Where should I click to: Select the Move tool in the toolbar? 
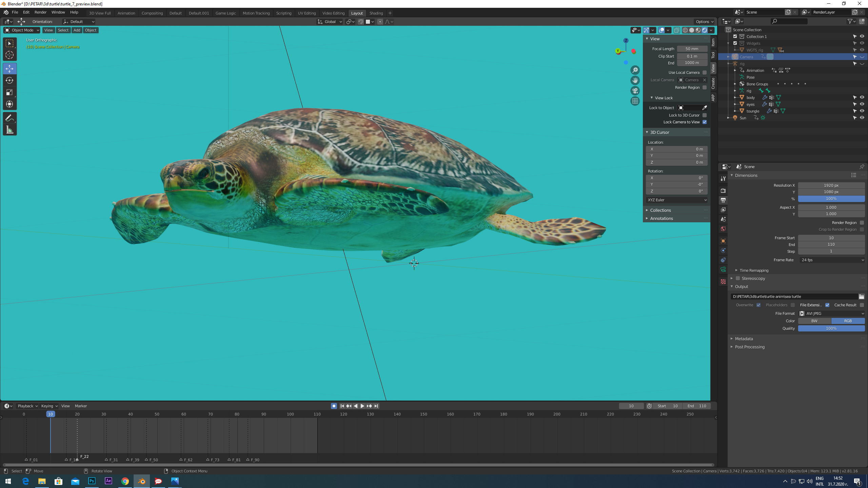(x=9, y=68)
